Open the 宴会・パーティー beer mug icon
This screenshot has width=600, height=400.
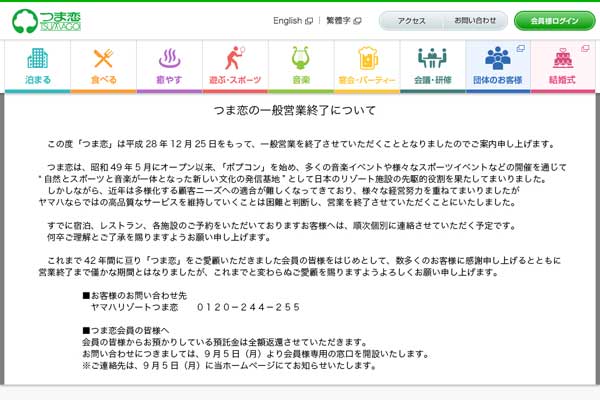(367, 58)
